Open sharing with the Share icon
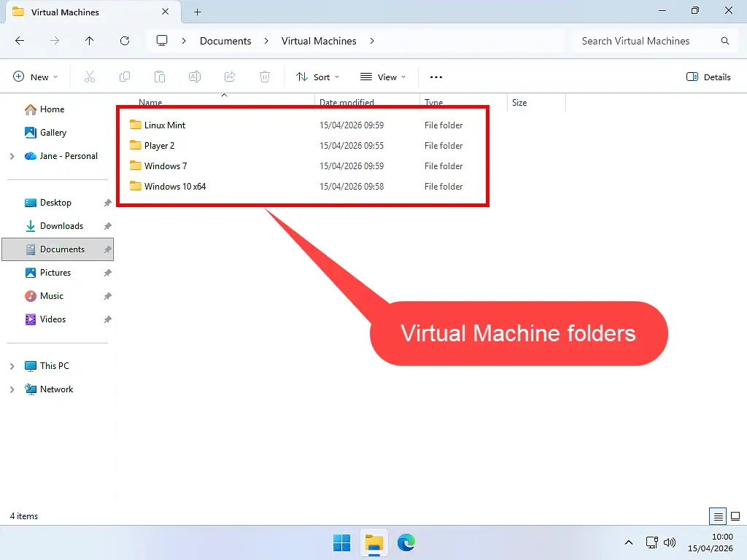Viewport: 747px width, 560px height. tap(230, 77)
